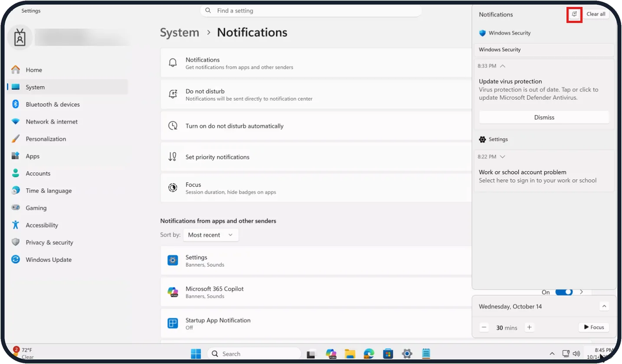Increase focus duration with plus button
This screenshot has height=364, width=622.
tap(529, 328)
